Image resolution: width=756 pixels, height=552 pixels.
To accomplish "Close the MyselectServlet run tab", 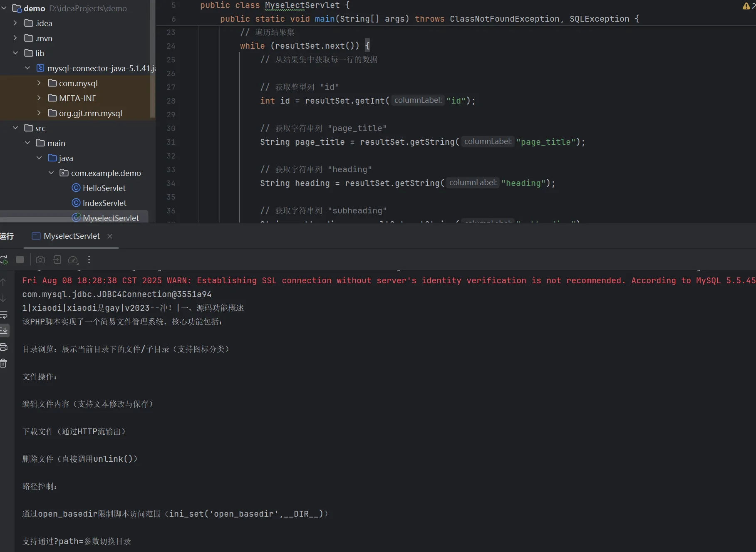I will [110, 236].
